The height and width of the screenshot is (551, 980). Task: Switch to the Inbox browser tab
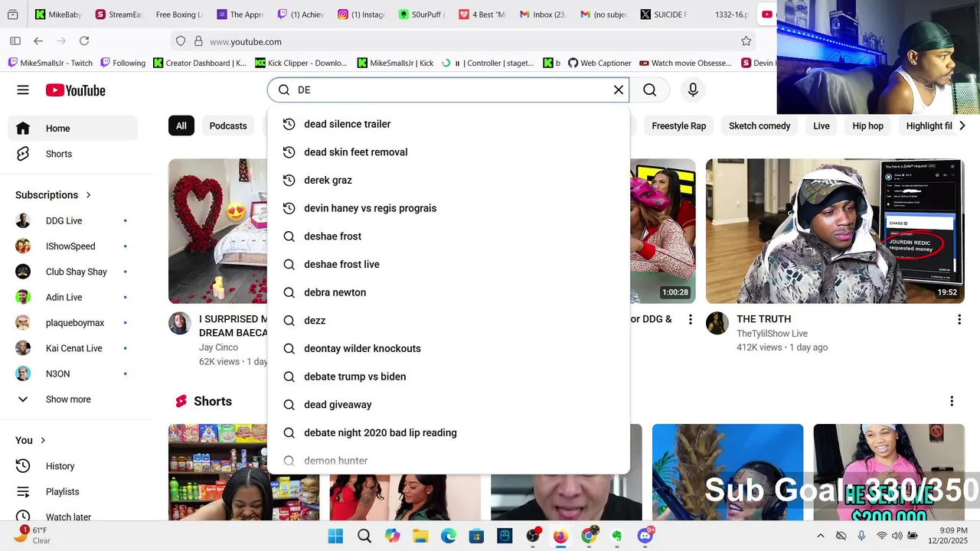coord(542,15)
